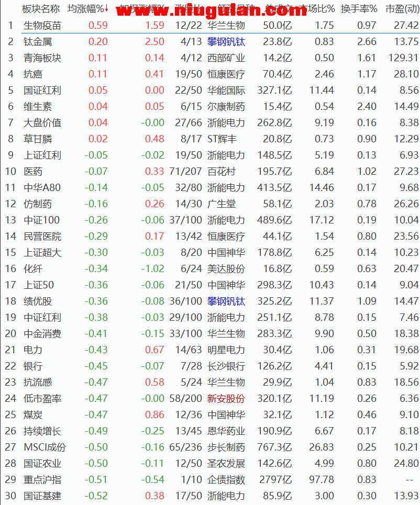Open leading stock 明星电力
This screenshot has height=505, width=420.
click(226, 350)
